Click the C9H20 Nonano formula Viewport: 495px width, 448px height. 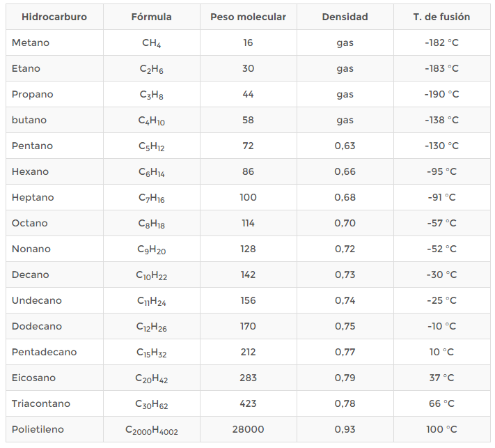coord(151,249)
